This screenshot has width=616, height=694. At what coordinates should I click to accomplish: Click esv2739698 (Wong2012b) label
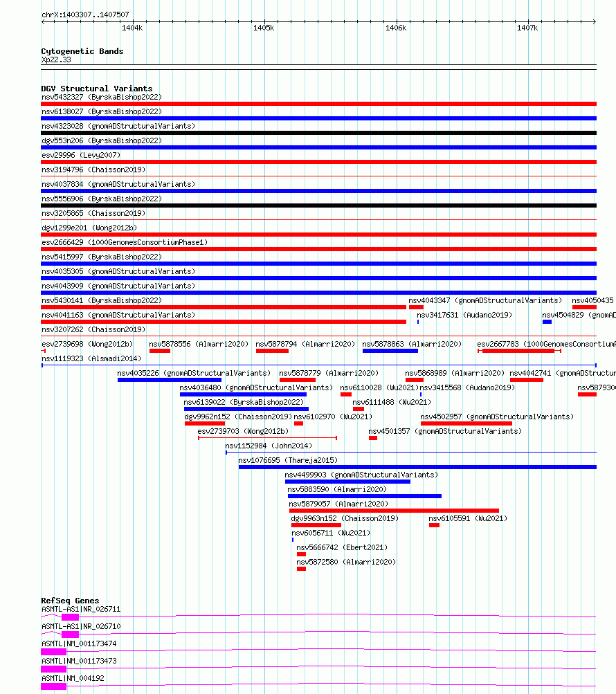tap(87, 344)
